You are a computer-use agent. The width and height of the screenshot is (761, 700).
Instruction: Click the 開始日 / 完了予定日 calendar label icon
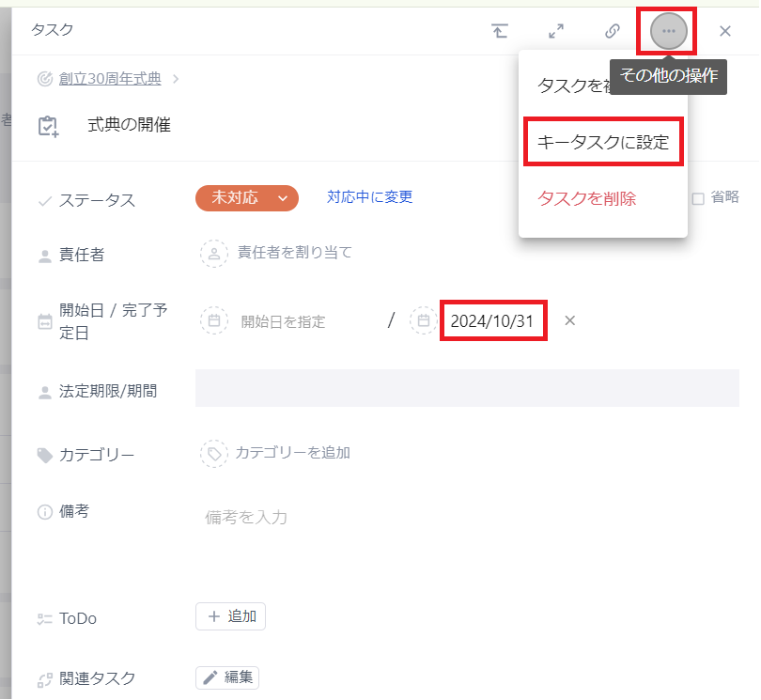pyautogui.click(x=45, y=321)
